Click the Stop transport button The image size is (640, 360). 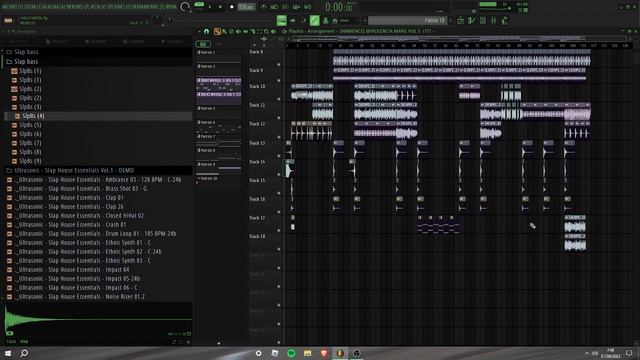pyautogui.click(x=220, y=7)
